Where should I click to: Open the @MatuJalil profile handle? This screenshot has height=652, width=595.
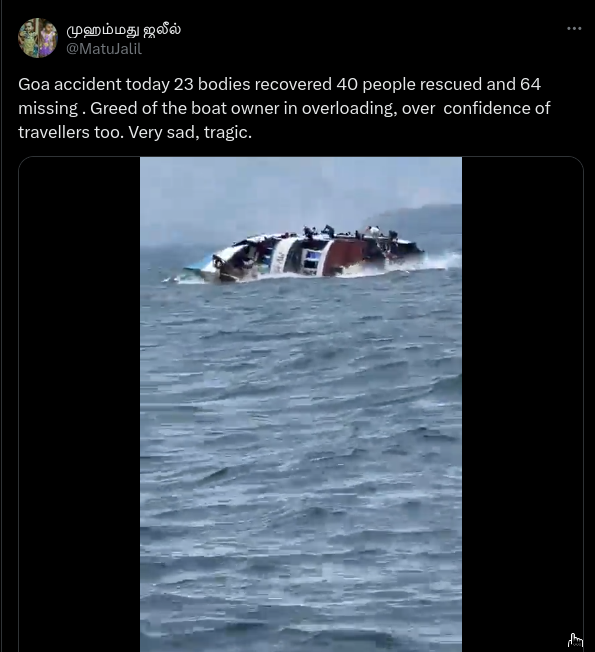click(104, 49)
